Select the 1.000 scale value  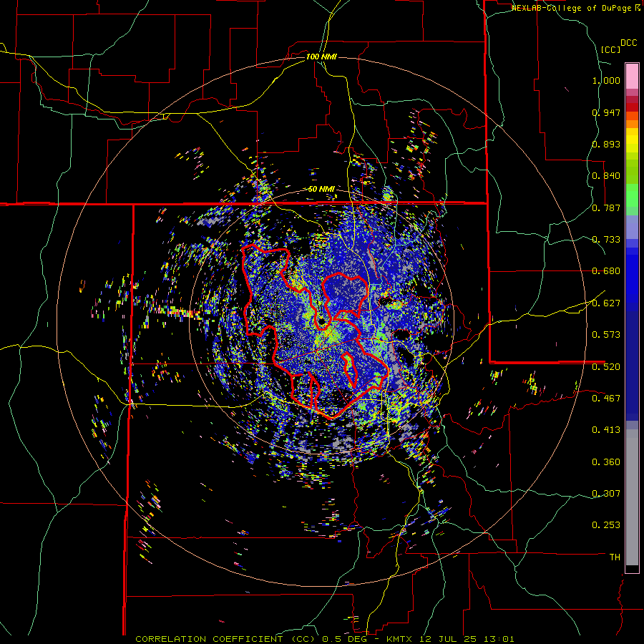(606, 80)
